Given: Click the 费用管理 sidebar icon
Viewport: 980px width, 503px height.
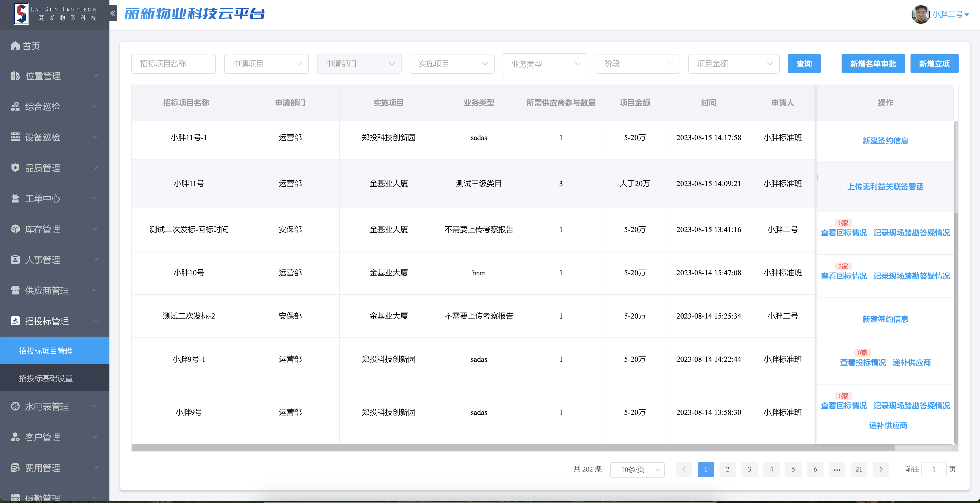Looking at the screenshot, I should point(15,468).
